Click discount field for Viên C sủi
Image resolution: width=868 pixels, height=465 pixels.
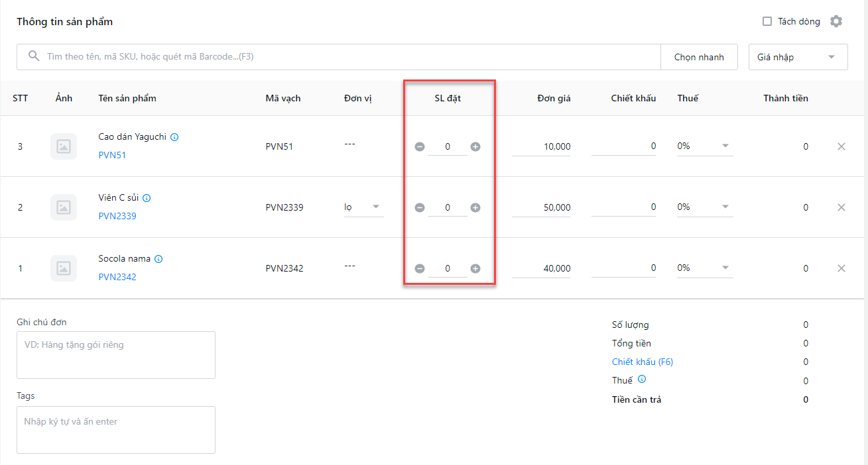click(624, 207)
